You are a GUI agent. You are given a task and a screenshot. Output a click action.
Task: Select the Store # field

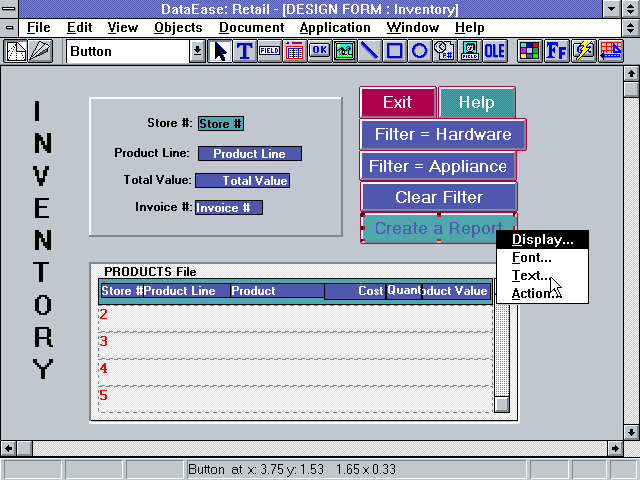(221, 124)
